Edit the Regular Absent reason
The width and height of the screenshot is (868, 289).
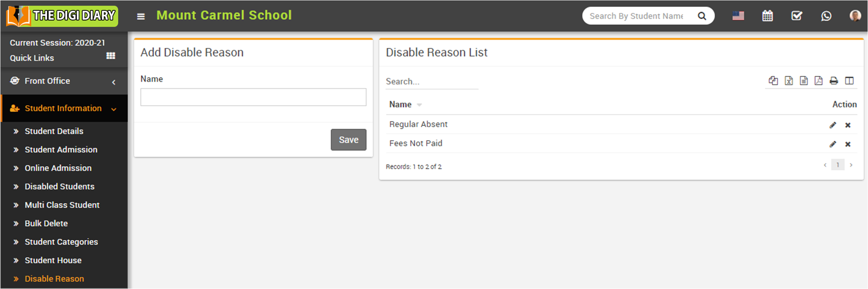833,125
